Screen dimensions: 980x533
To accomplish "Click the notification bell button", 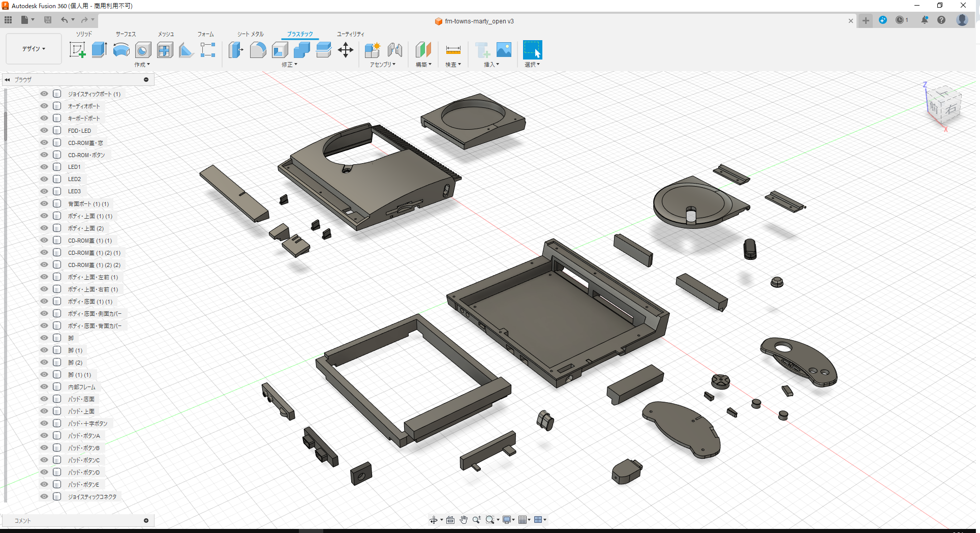I will tap(925, 20).
